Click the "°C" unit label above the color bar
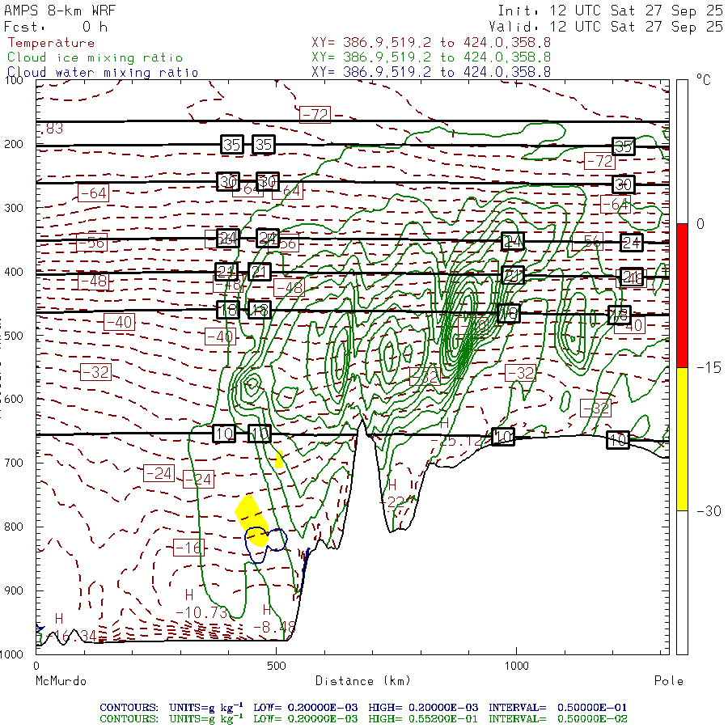Screen dimensions: 728x728 (704, 80)
